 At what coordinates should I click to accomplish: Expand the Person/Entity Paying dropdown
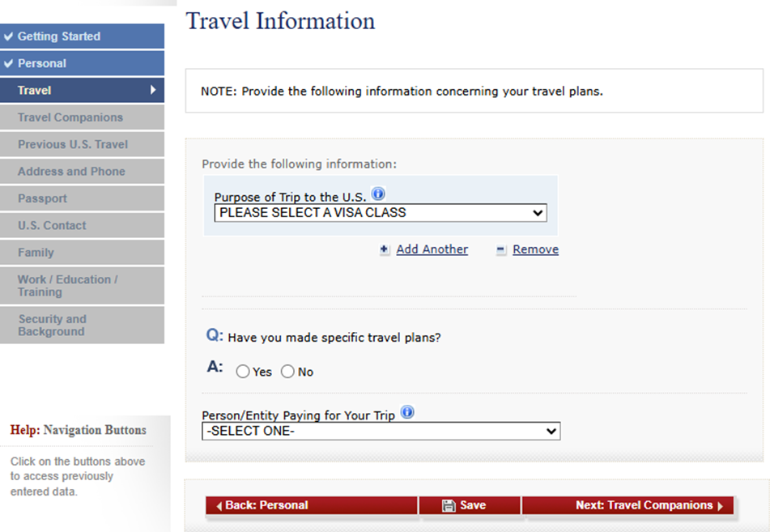click(x=381, y=432)
